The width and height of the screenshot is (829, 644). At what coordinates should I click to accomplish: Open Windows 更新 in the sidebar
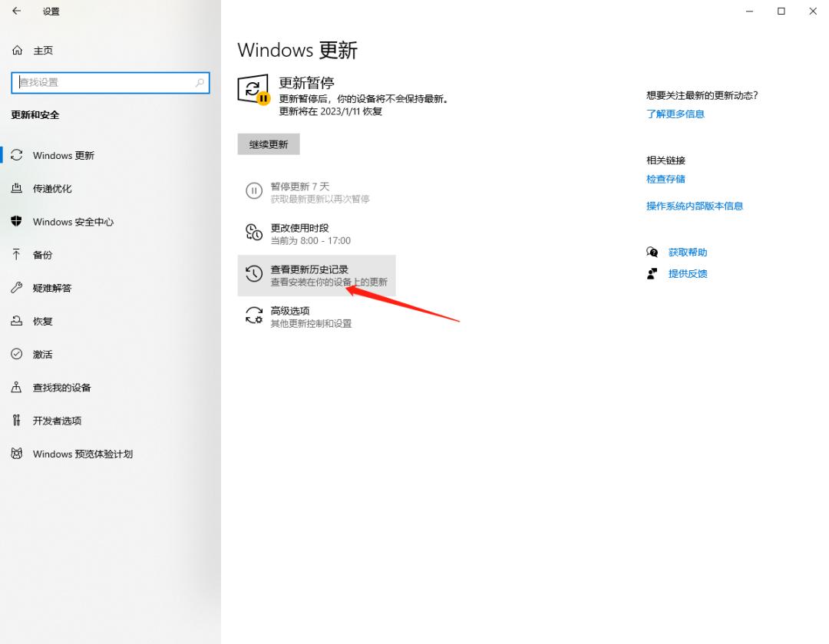coord(64,155)
